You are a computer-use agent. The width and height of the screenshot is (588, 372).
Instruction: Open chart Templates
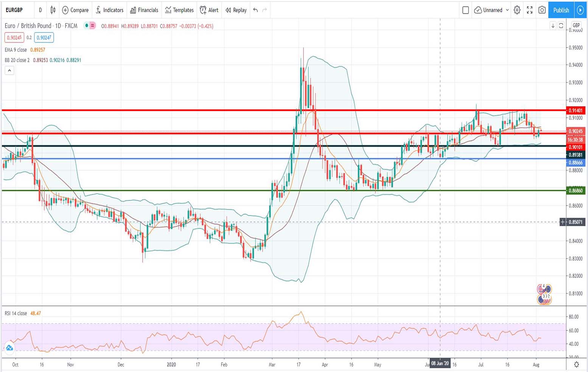click(x=179, y=10)
